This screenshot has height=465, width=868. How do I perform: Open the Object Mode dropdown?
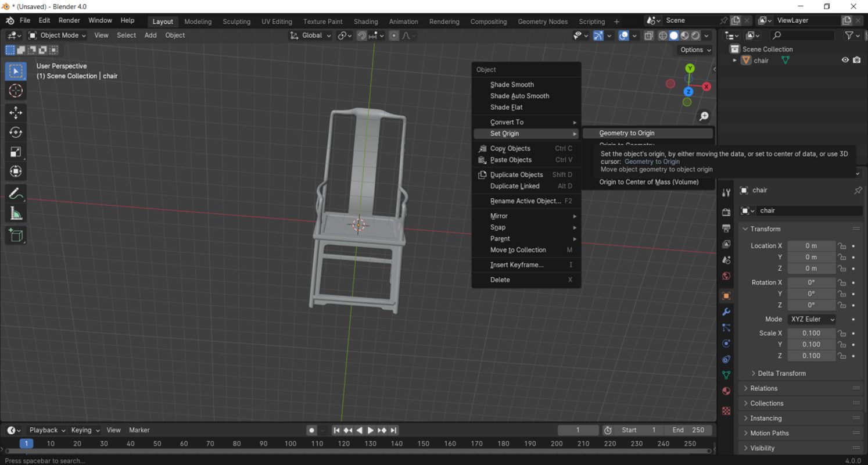(x=58, y=35)
